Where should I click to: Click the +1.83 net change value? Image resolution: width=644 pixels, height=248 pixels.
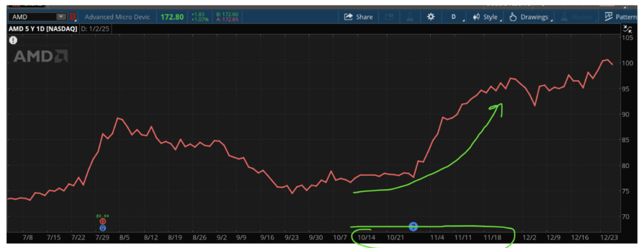pyautogui.click(x=197, y=14)
